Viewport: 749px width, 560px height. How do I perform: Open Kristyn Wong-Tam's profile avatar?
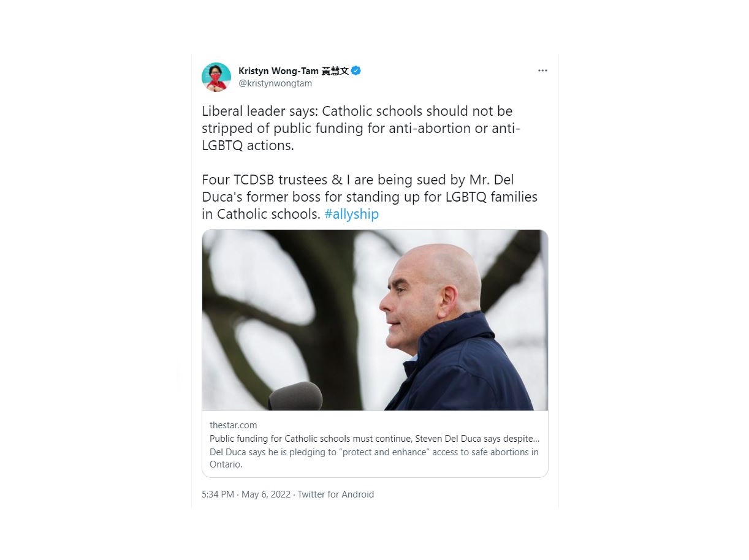click(x=216, y=77)
